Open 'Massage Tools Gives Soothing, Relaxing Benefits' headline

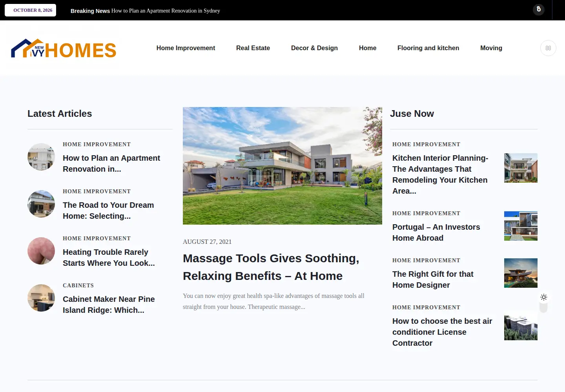[271, 267]
